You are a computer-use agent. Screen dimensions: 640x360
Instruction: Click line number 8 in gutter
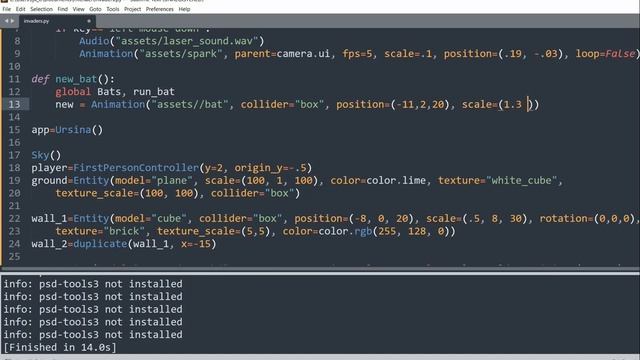pos(17,41)
